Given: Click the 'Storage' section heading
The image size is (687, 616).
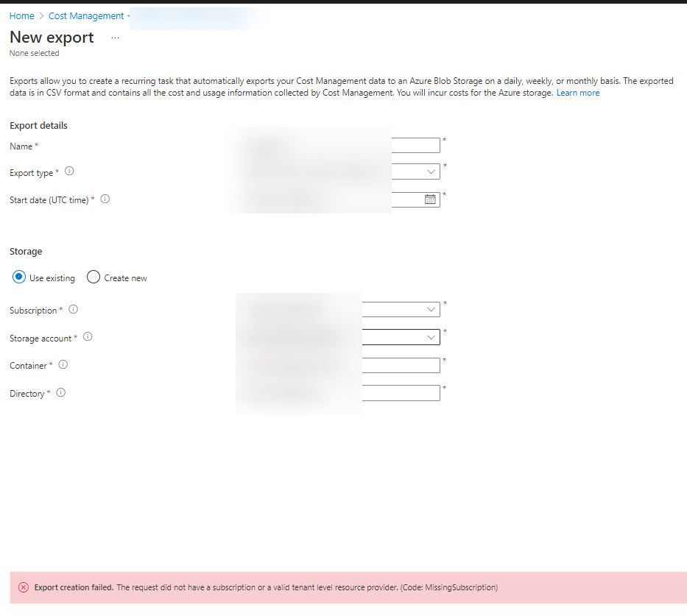Looking at the screenshot, I should [26, 251].
